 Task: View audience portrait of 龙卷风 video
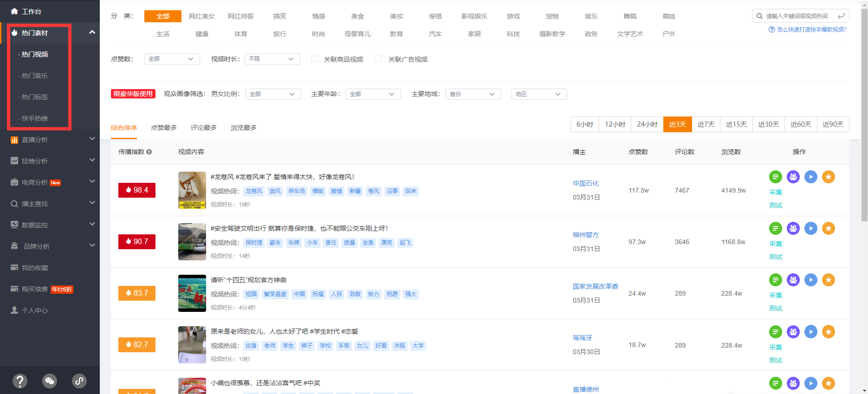[793, 177]
